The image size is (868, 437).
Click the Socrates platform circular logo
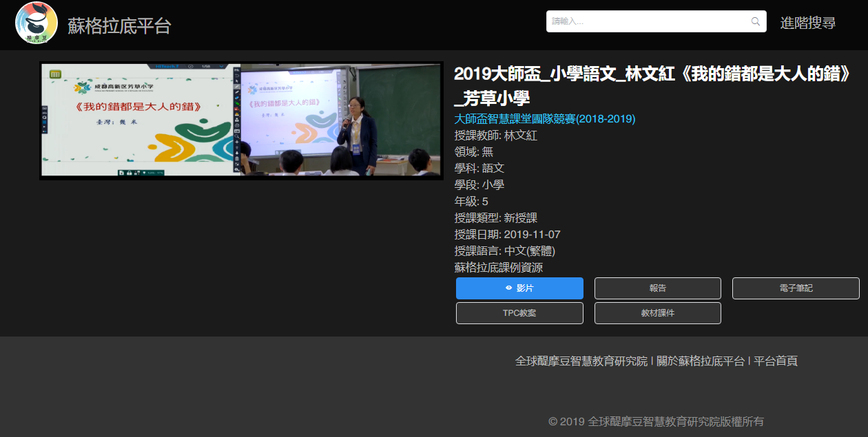pos(37,23)
